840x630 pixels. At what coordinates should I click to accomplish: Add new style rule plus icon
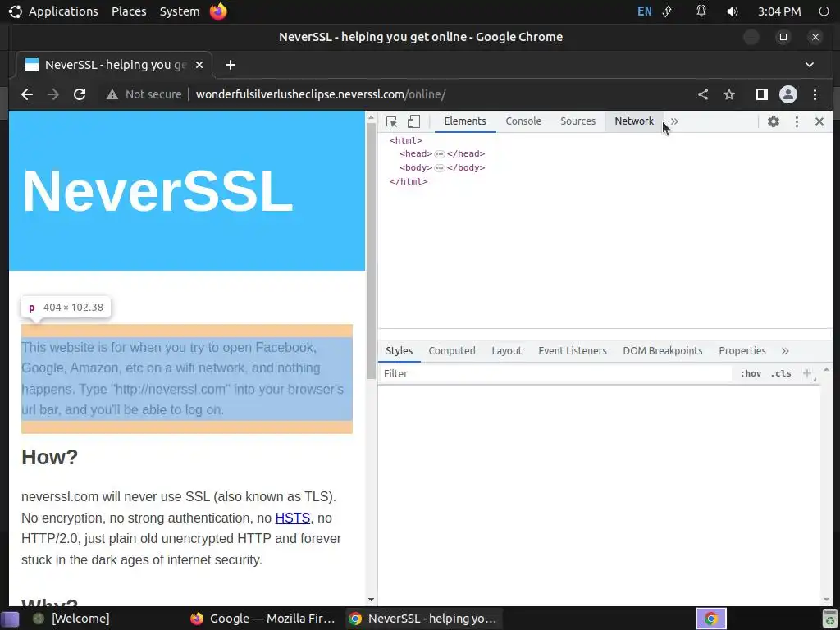click(807, 373)
